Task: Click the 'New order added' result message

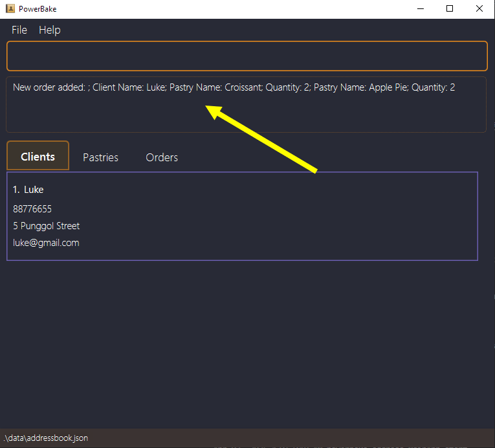Action: click(x=234, y=87)
